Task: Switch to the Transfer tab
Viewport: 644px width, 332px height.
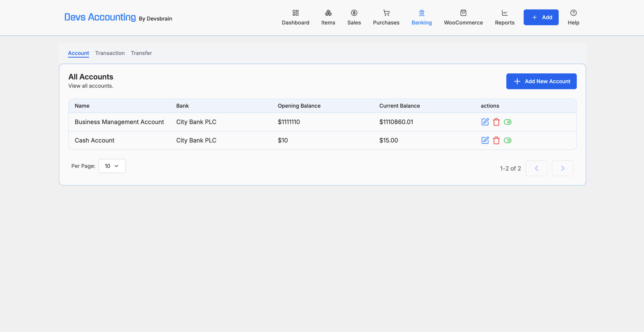Action: coord(141,53)
